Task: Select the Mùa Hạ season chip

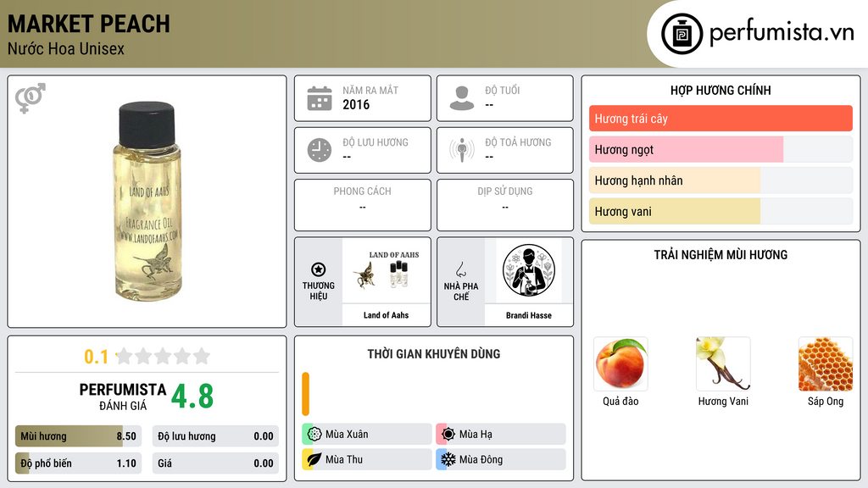Action: point(501,435)
